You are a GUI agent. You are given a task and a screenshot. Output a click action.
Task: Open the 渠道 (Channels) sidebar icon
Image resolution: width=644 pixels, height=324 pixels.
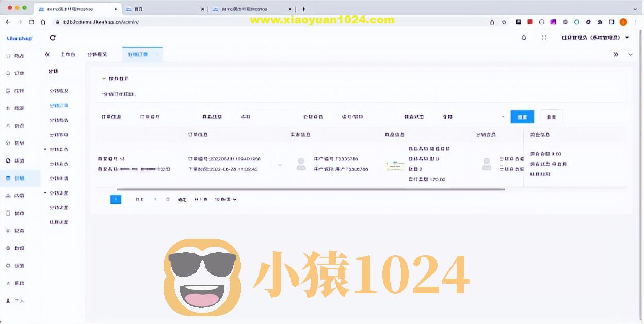click(18, 160)
